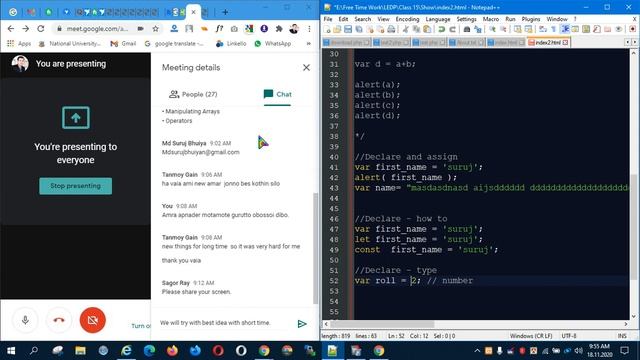Screen dimensions: 640x360
Task: Toggle Show All Characters in Notepad++ toolbar
Action: tap(554, 29)
